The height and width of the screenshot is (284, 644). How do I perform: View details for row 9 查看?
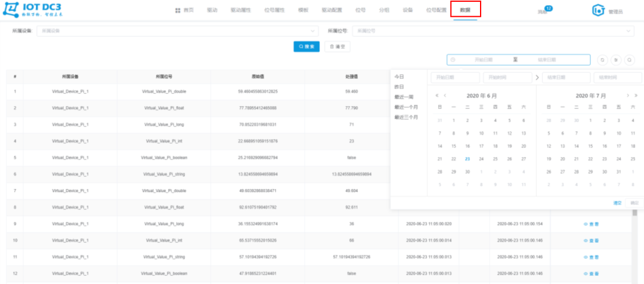tap(591, 224)
